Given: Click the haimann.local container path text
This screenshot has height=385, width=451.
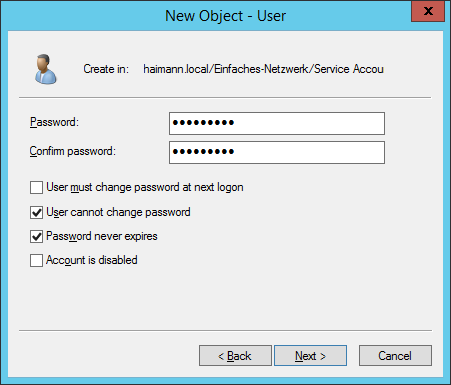Looking at the screenshot, I should tap(263, 69).
